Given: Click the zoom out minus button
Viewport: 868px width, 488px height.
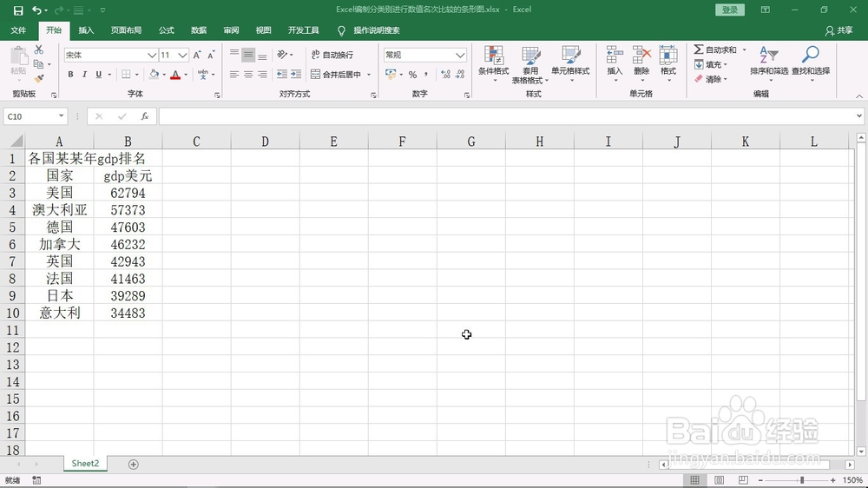Looking at the screenshot, I should [x=760, y=480].
